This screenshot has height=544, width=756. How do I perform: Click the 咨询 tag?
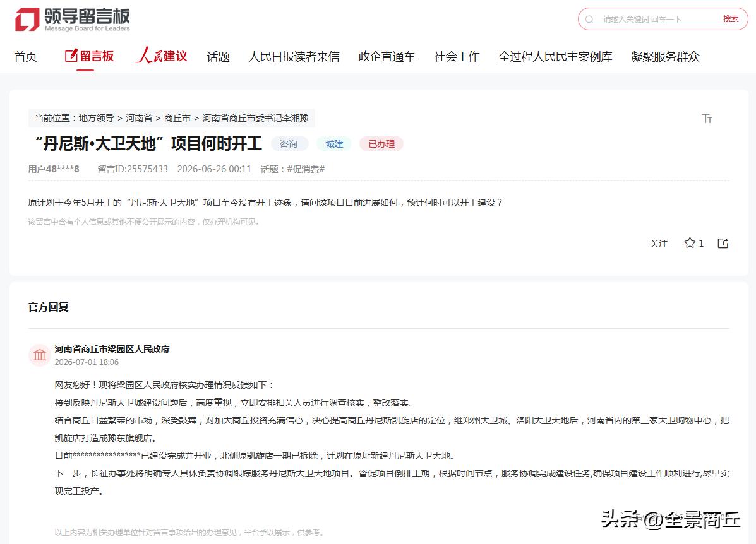click(289, 144)
